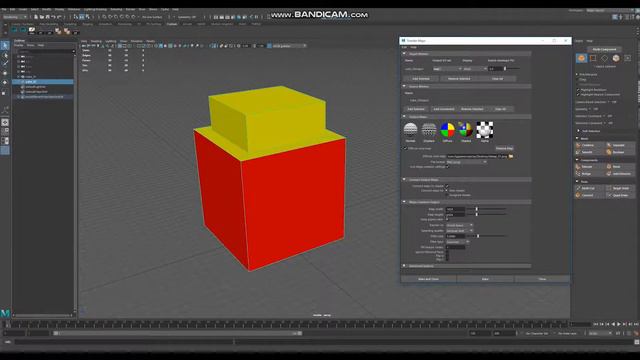Screen dimensions: 640x360
Task: Open the Transfer Maps Help menu
Action: (413, 47)
